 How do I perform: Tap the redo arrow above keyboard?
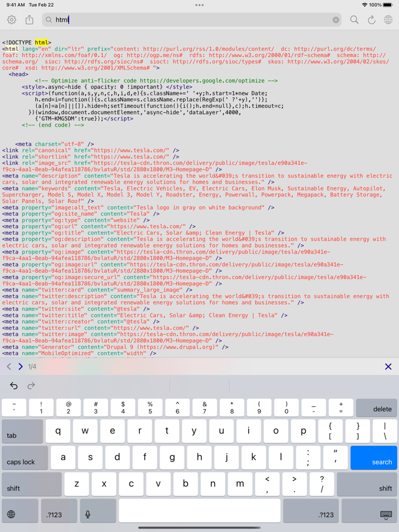[31, 386]
